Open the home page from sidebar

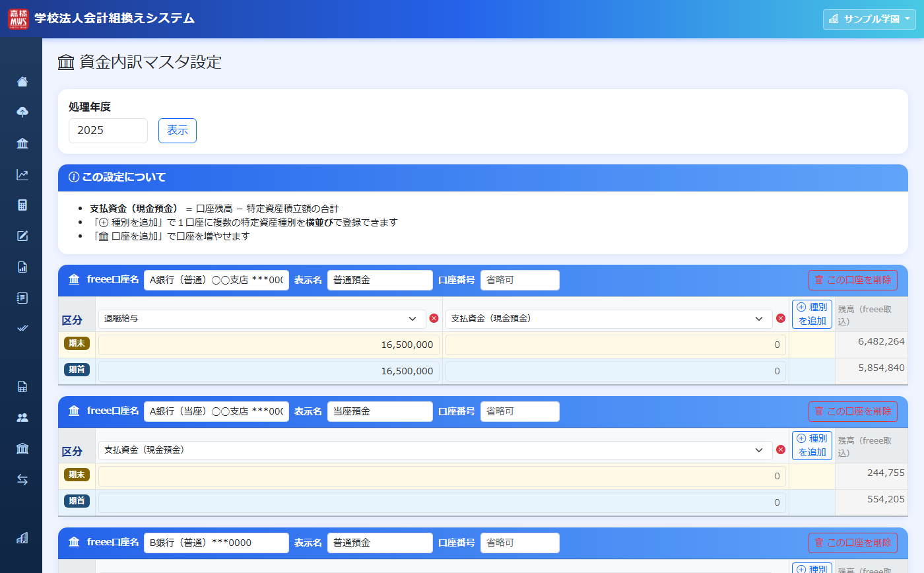[x=22, y=82]
